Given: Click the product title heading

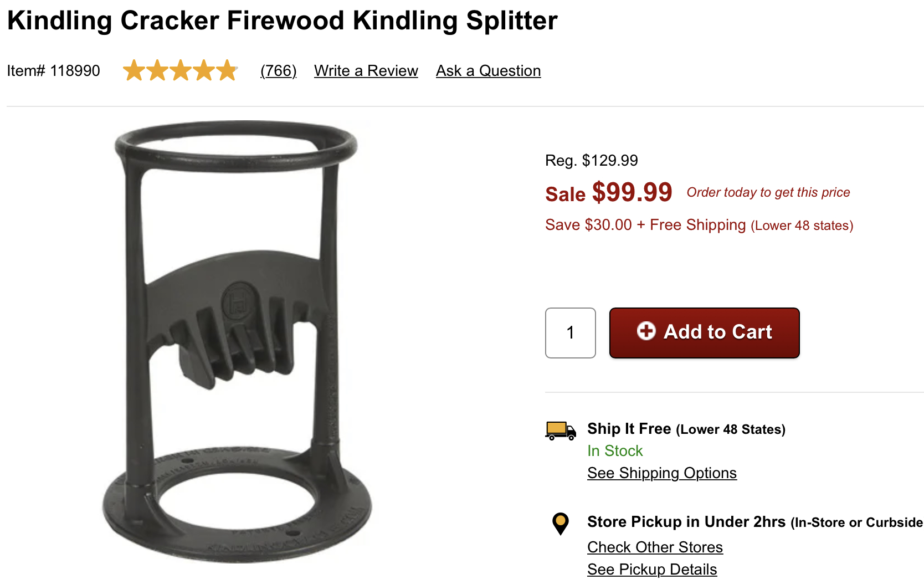Looking at the screenshot, I should coord(282,21).
